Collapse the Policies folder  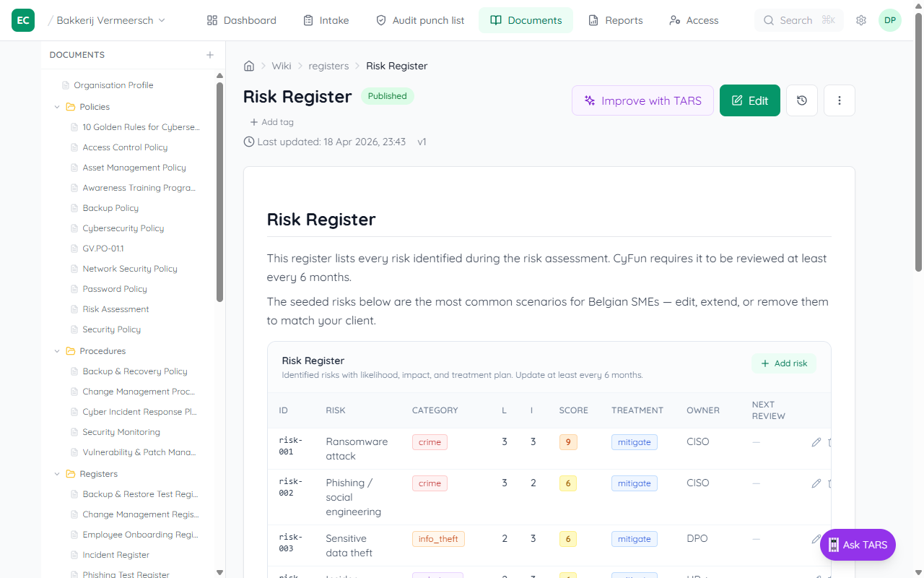pyautogui.click(x=57, y=106)
